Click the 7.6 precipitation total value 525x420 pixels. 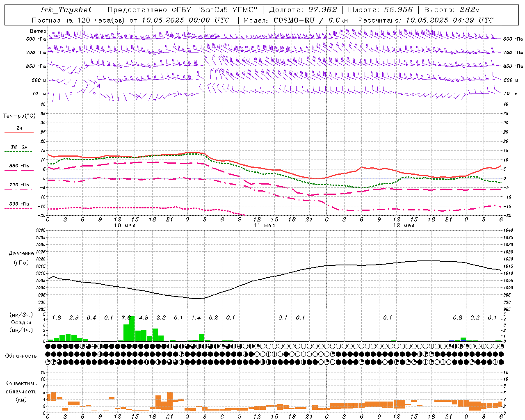(x=126, y=317)
